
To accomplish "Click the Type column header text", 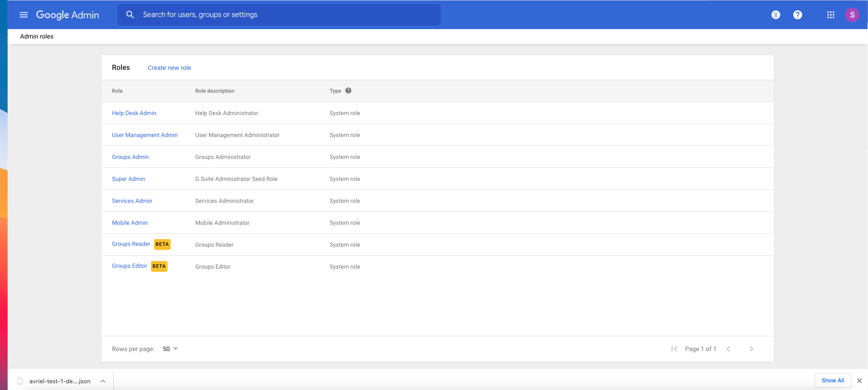I will click(335, 91).
